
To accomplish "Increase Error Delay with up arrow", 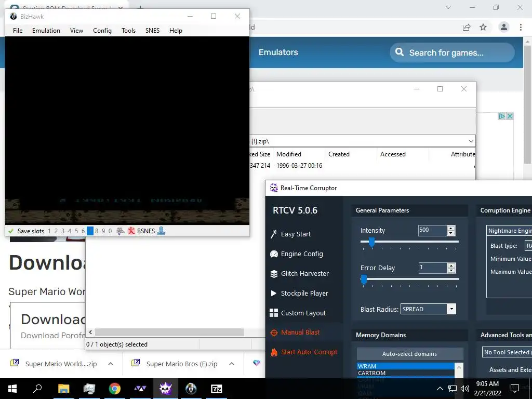I will pos(451,265).
